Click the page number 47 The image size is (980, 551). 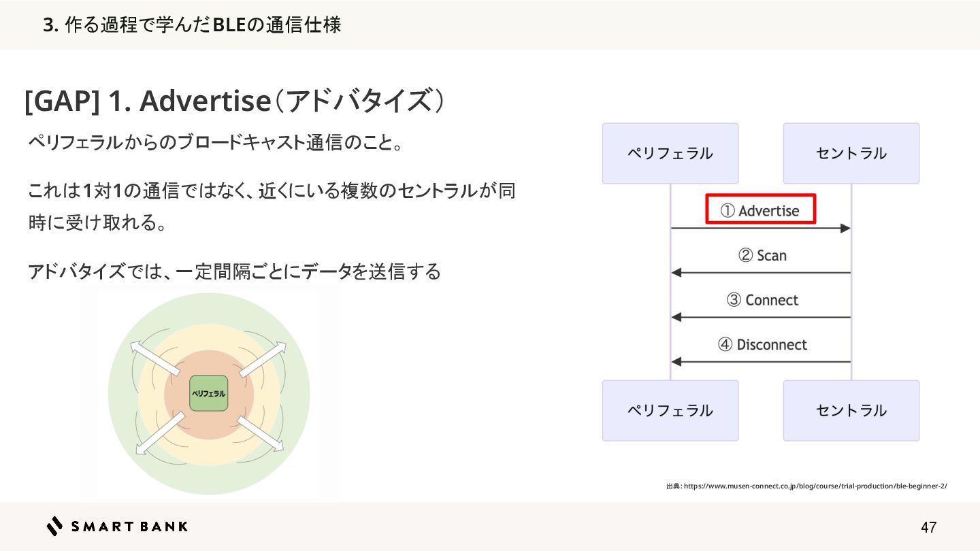coord(928,527)
